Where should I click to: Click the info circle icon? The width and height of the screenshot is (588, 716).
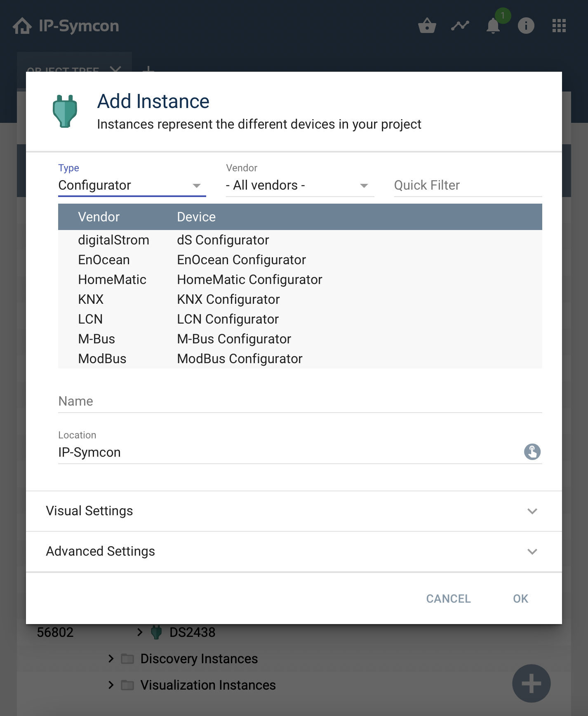pyautogui.click(x=526, y=26)
